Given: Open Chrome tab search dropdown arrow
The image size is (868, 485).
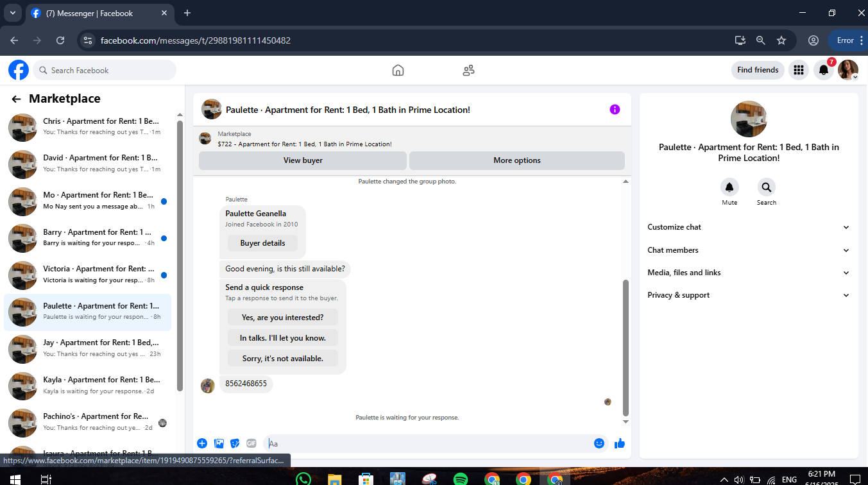Looking at the screenshot, I should point(12,13).
